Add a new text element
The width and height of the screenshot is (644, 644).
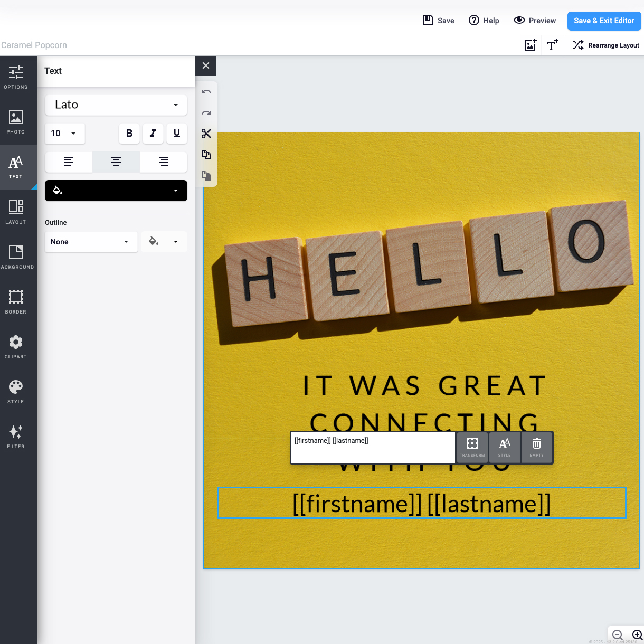(x=552, y=45)
